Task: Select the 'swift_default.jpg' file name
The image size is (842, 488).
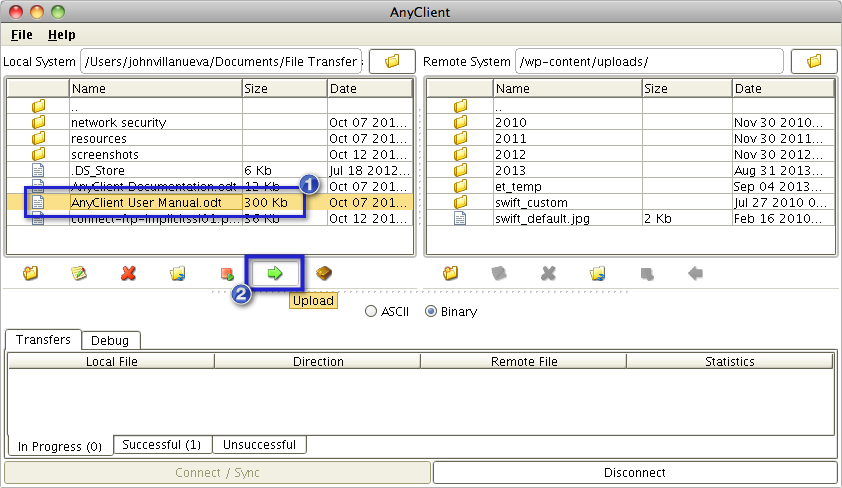Action: 542,219
